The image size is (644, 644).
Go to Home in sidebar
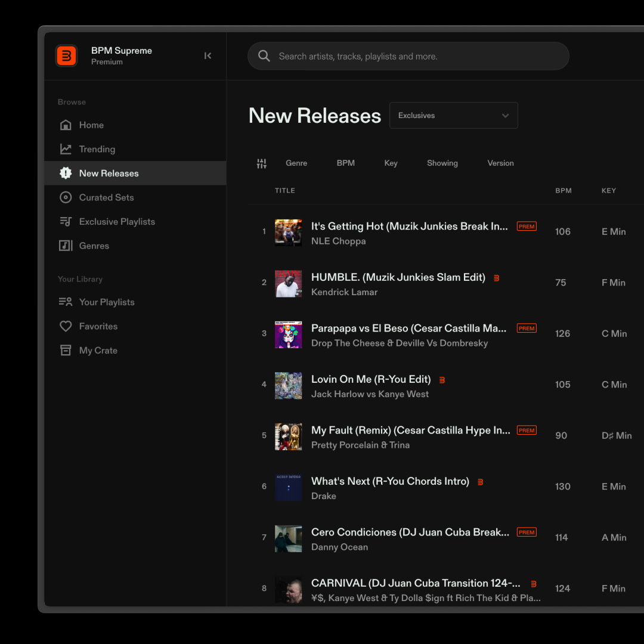tap(135, 125)
